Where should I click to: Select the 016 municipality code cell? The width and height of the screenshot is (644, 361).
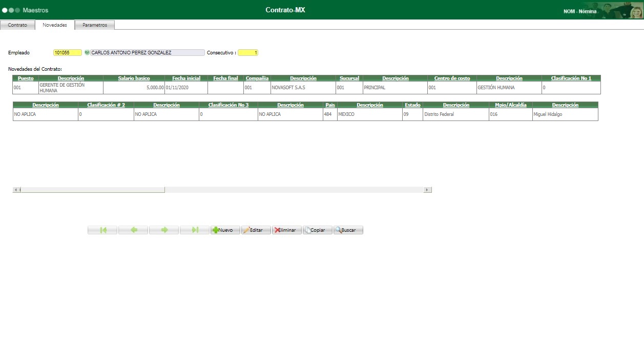(510, 114)
